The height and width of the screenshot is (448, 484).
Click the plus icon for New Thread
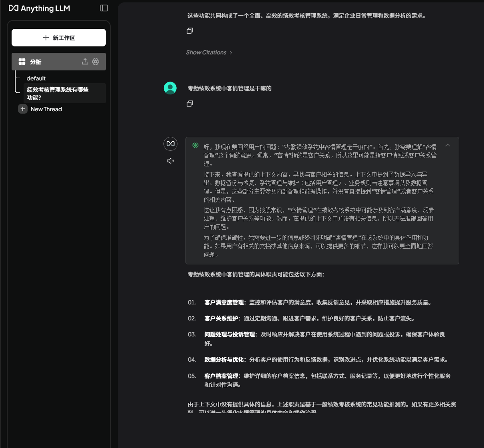(x=23, y=109)
